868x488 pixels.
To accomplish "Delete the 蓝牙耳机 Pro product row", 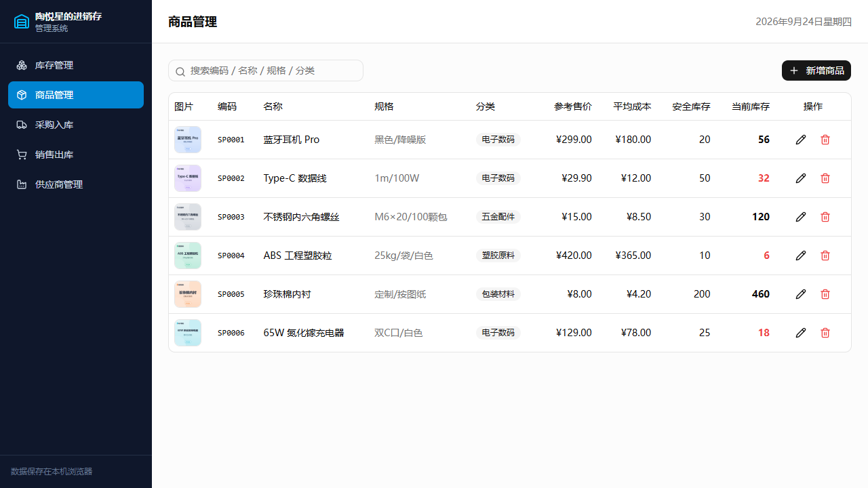I will point(825,140).
